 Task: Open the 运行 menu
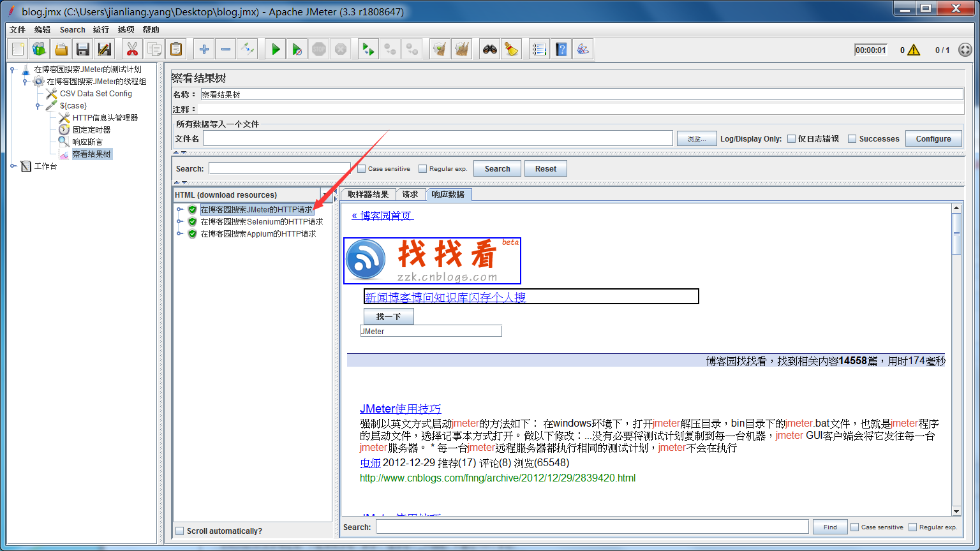tap(101, 30)
